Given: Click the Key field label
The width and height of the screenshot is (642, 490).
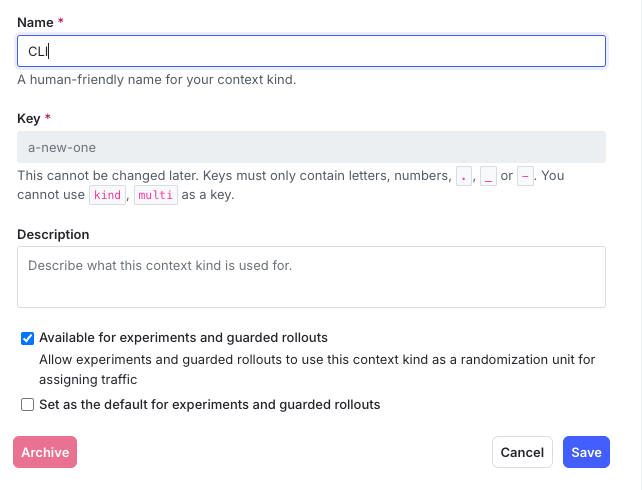Looking at the screenshot, I should click(x=29, y=118).
